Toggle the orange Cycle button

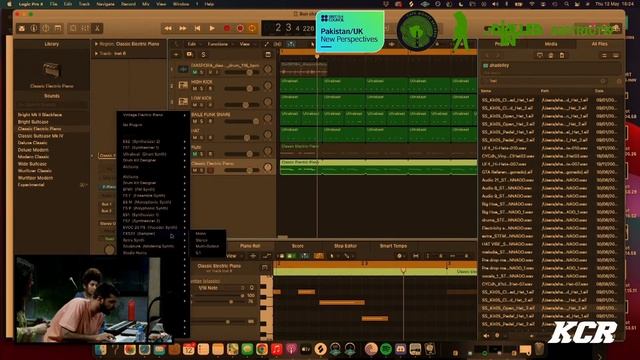click(252, 28)
